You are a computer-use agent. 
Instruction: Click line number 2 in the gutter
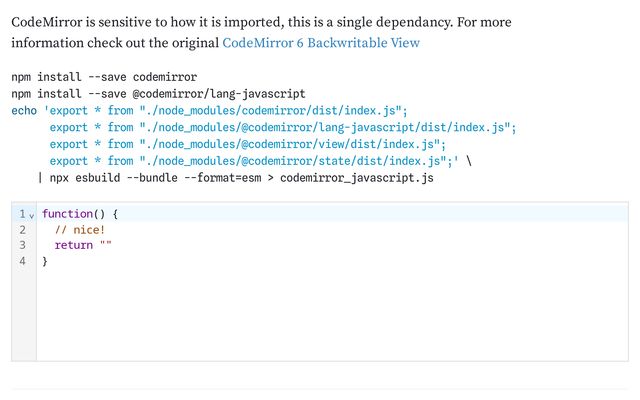click(22, 230)
